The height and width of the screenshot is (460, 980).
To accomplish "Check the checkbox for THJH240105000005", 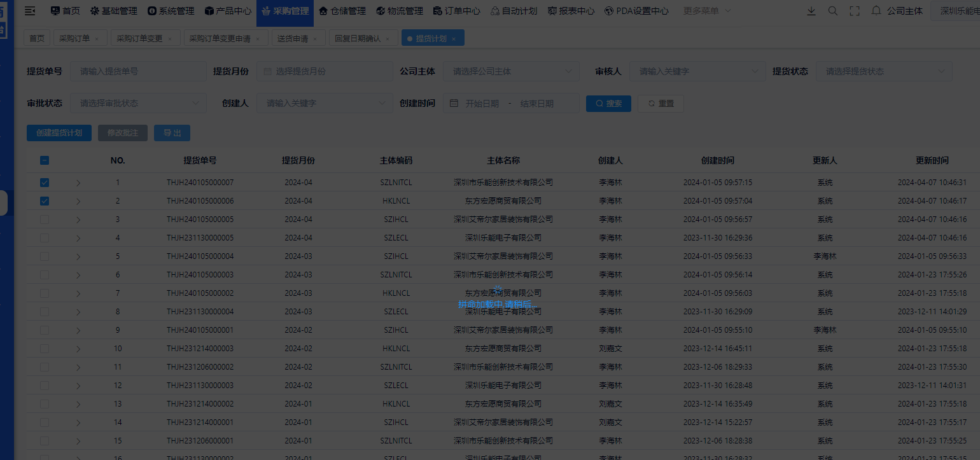I will click(x=44, y=219).
